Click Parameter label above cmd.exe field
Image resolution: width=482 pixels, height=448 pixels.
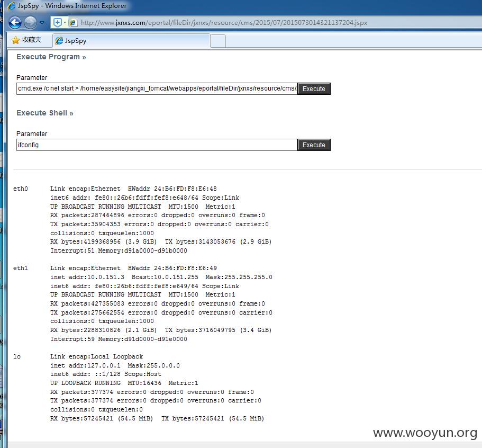click(32, 77)
